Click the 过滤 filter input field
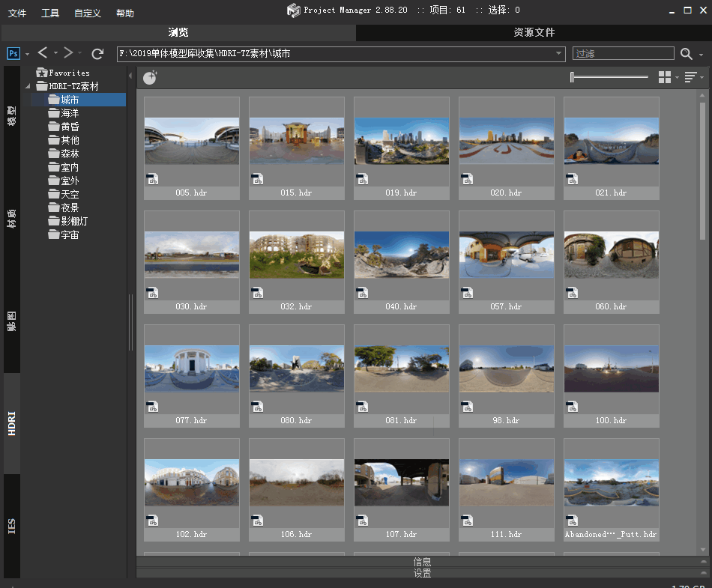 [623, 53]
